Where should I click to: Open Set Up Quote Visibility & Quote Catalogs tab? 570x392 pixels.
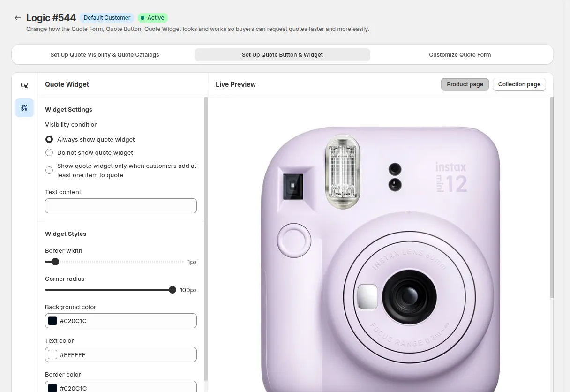tap(105, 55)
